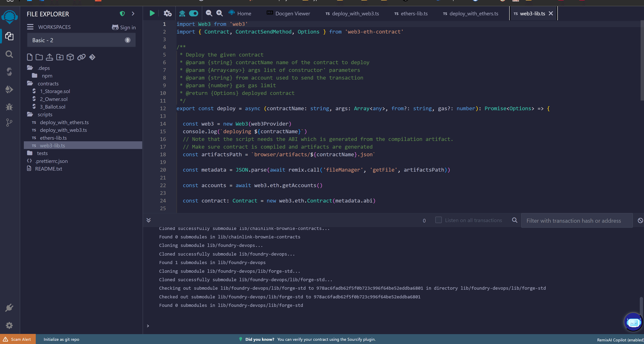
Task: Zoom in the editor text
Action: [219, 13]
